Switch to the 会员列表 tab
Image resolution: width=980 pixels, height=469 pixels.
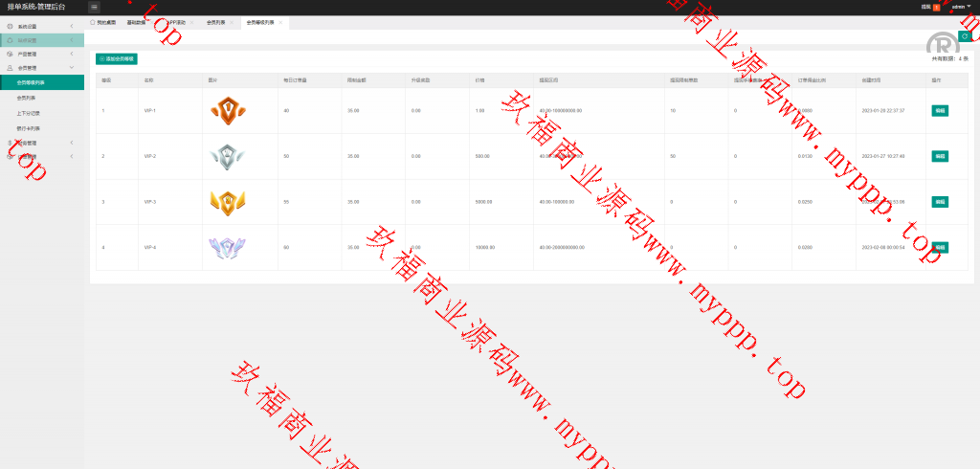point(215,21)
